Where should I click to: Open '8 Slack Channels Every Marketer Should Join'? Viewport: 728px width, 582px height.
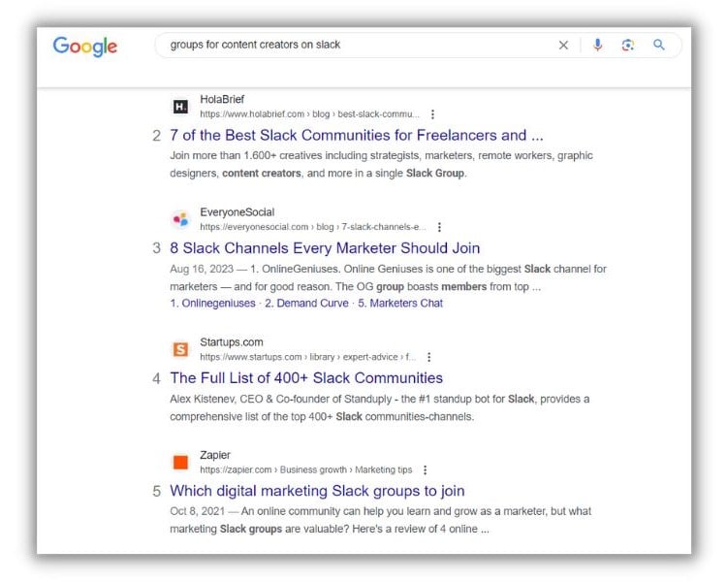[325, 248]
